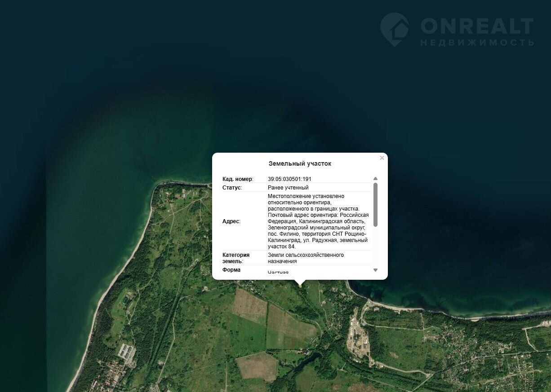
Task: Click the Адрес row label
Action: click(x=231, y=221)
